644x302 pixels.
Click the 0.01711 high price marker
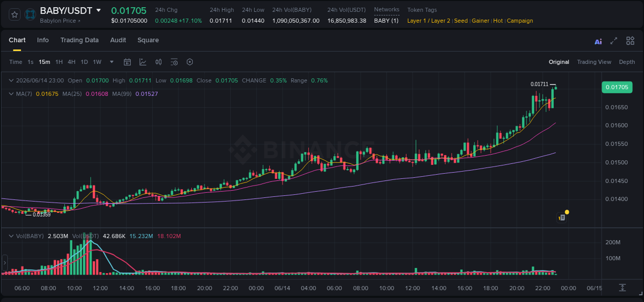539,84
